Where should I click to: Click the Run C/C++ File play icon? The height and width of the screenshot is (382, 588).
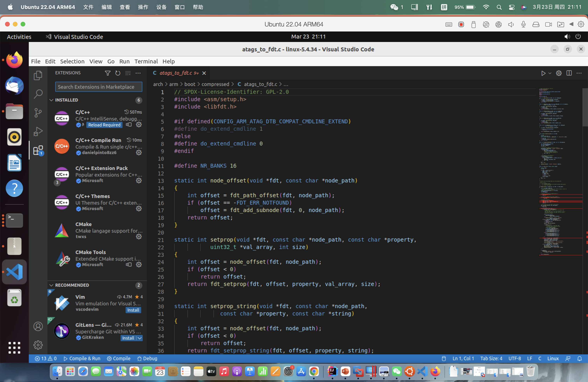[543, 73]
